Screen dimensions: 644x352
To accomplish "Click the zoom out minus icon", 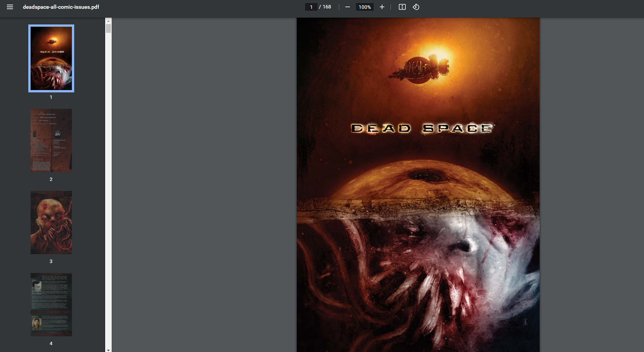I will pos(347,7).
